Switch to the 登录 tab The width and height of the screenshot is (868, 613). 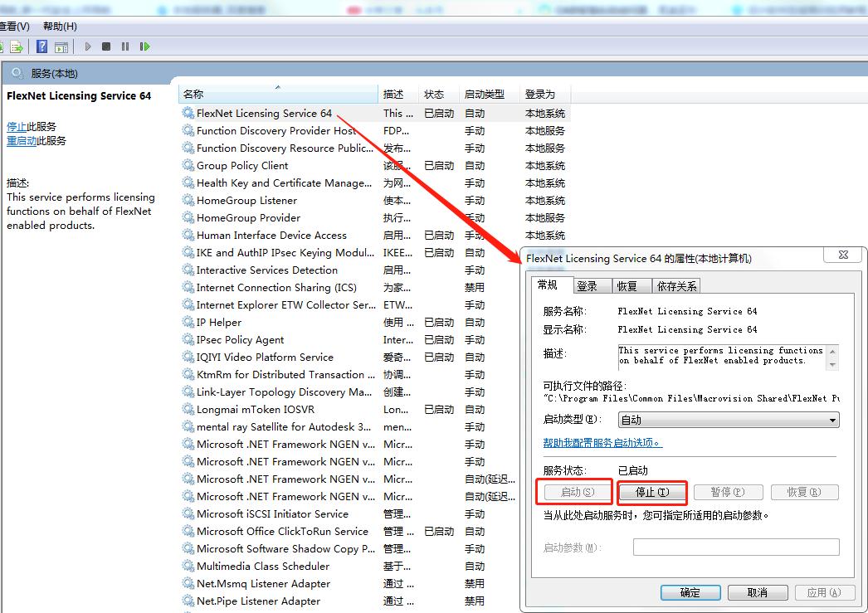(587, 286)
